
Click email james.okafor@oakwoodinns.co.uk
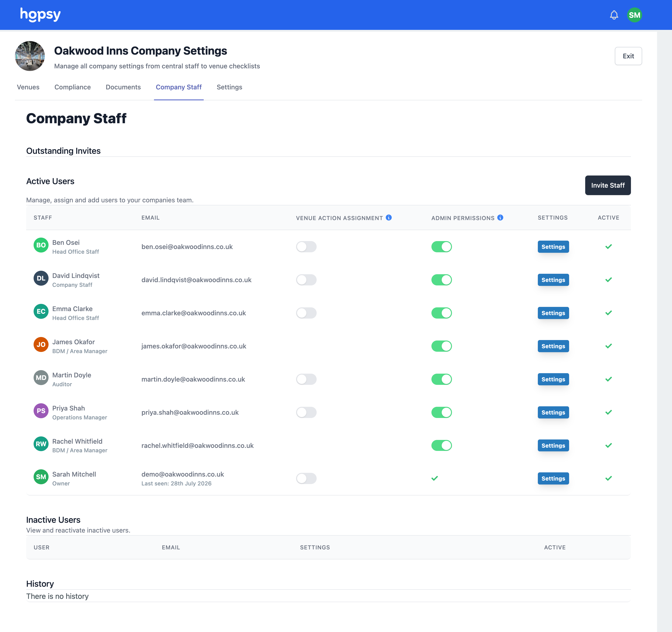pyautogui.click(x=194, y=346)
